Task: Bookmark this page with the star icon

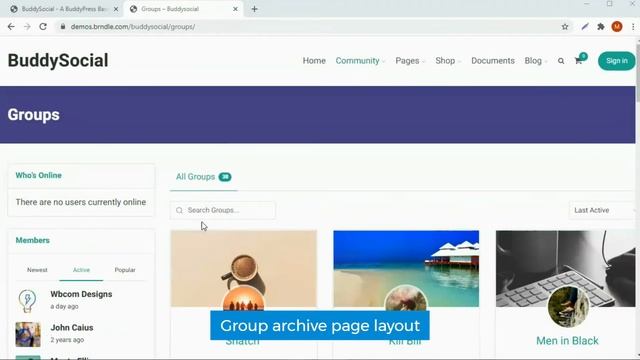Action: [565, 27]
